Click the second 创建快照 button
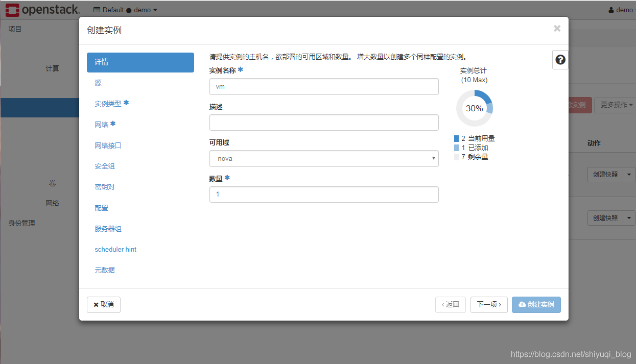 point(605,218)
